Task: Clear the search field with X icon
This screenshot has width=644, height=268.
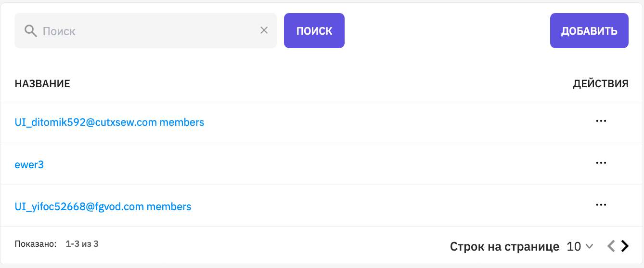Action: coord(264,30)
